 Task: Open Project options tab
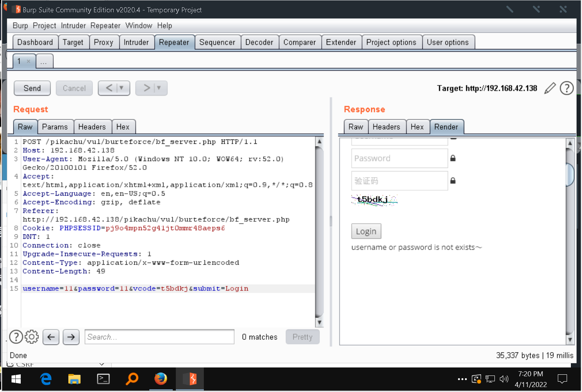click(x=391, y=42)
